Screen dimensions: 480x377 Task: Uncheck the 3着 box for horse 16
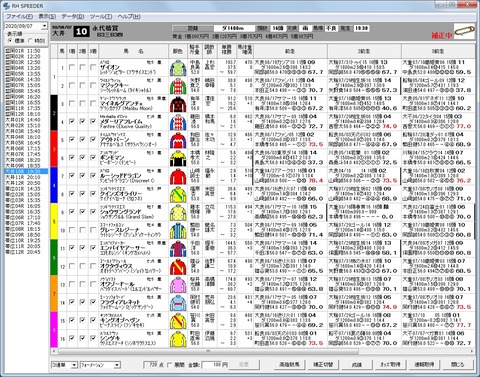pos(93,338)
